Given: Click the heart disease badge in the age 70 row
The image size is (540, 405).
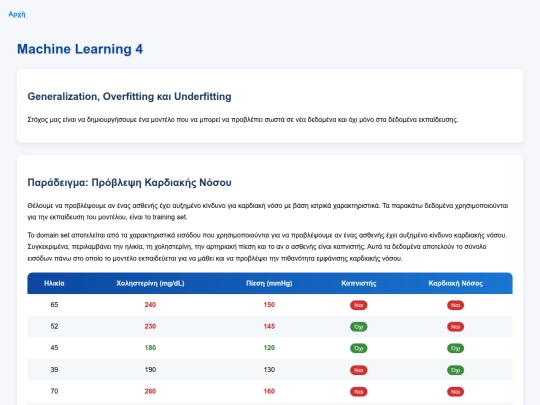Looking at the screenshot, I should tap(455, 392).
